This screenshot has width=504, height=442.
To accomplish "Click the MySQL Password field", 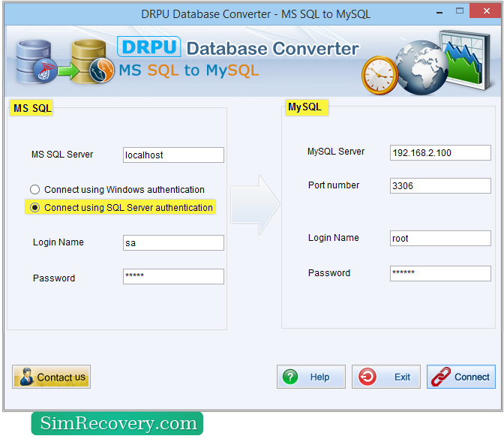I will click(440, 273).
